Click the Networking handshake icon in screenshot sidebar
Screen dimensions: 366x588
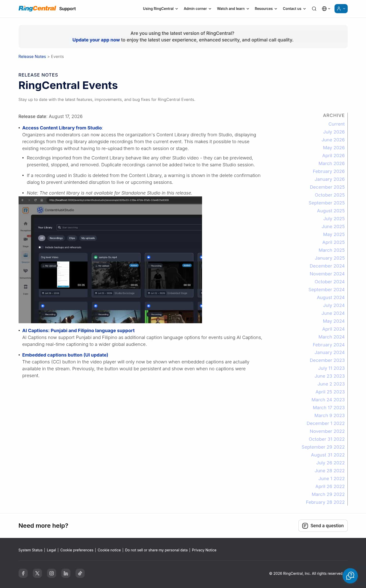[x=25, y=271]
